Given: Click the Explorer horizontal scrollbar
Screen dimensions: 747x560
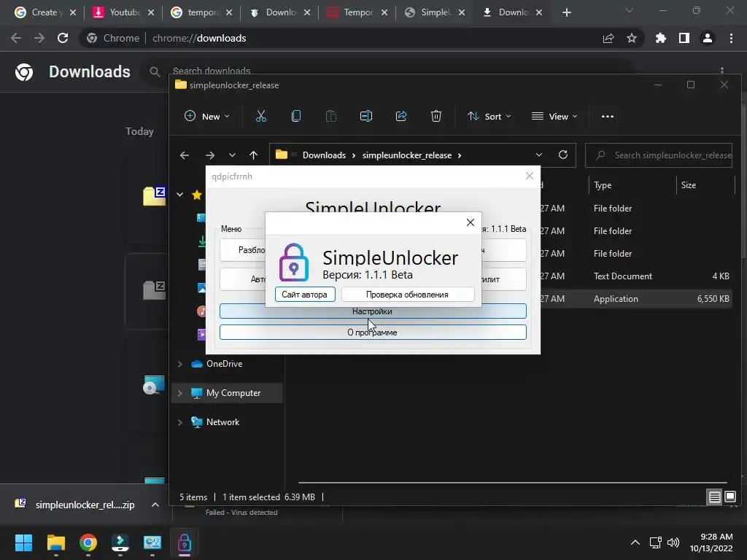Looking at the screenshot, I should click(x=512, y=483).
